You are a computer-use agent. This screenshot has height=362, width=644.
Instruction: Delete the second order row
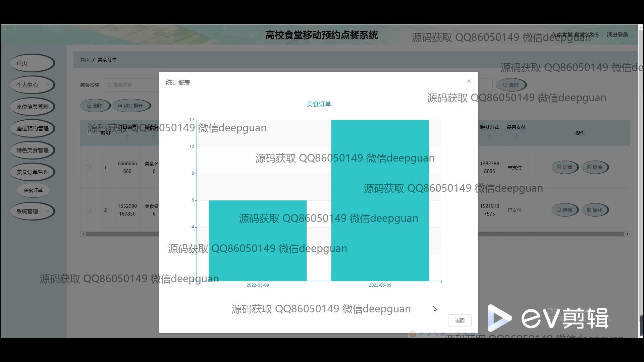(x=595, y=210)
